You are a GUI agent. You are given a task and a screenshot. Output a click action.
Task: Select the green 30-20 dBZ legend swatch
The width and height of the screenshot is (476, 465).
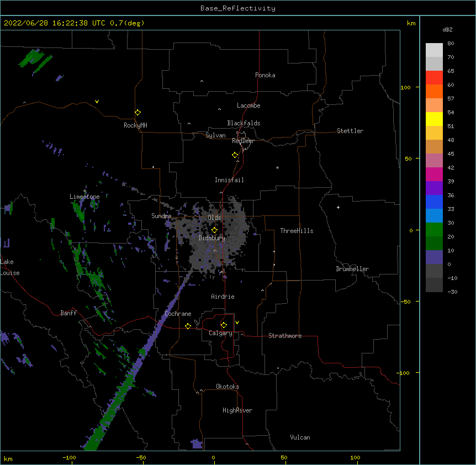coord(434,230)
